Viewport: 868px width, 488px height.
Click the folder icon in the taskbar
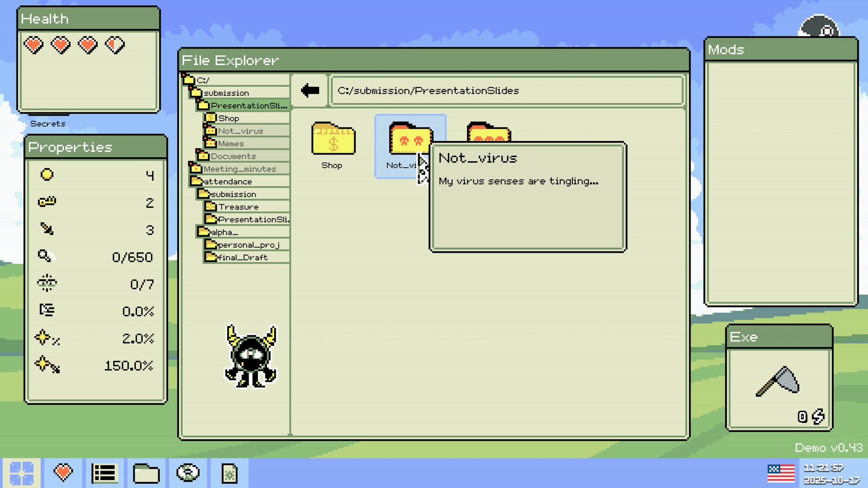[x=146, y=473]
